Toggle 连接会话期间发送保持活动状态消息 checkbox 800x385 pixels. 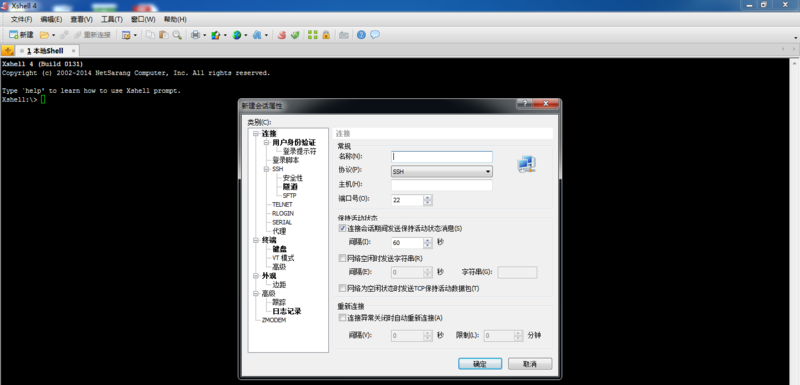[342, 228]
